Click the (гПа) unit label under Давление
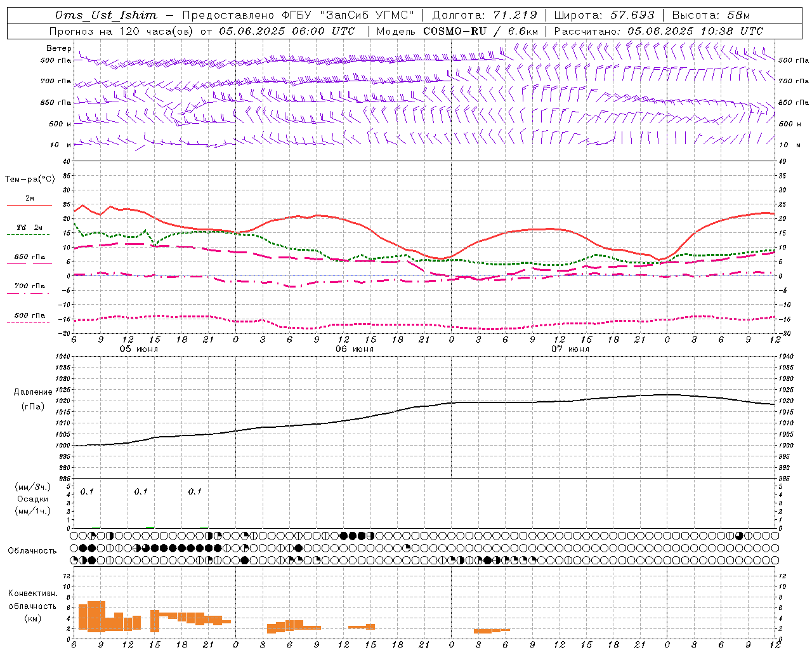 click(33, 407)
